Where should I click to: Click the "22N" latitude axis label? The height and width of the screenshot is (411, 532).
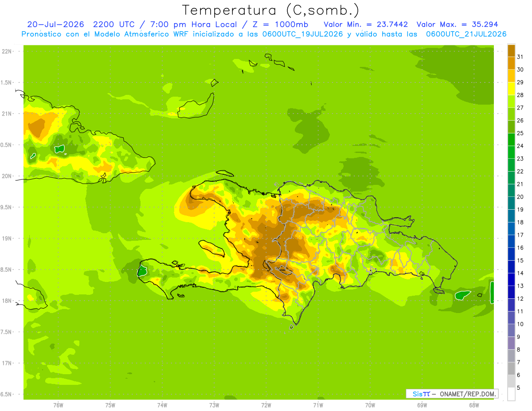click(x=7, y=51)
